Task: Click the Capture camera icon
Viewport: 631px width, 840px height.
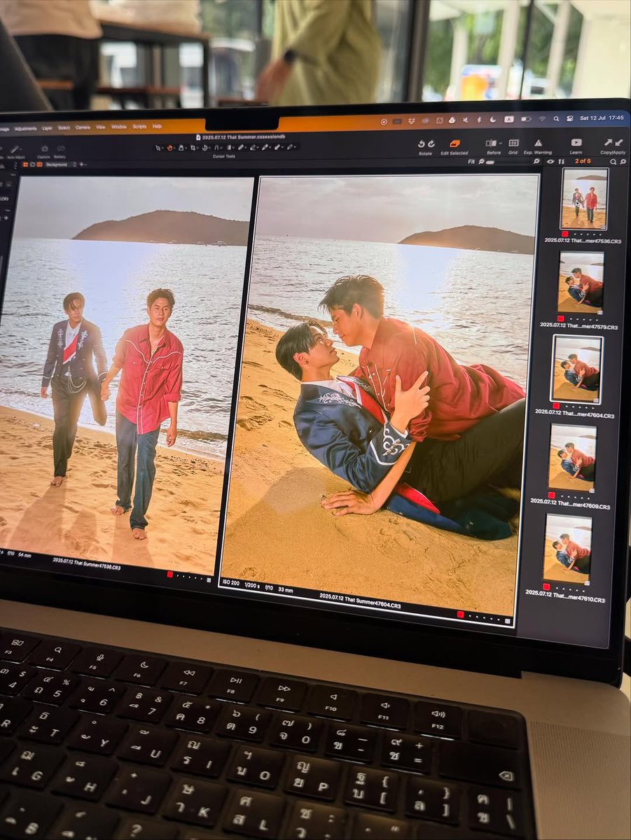Action: pyautogui.click(x=45, y=148)
